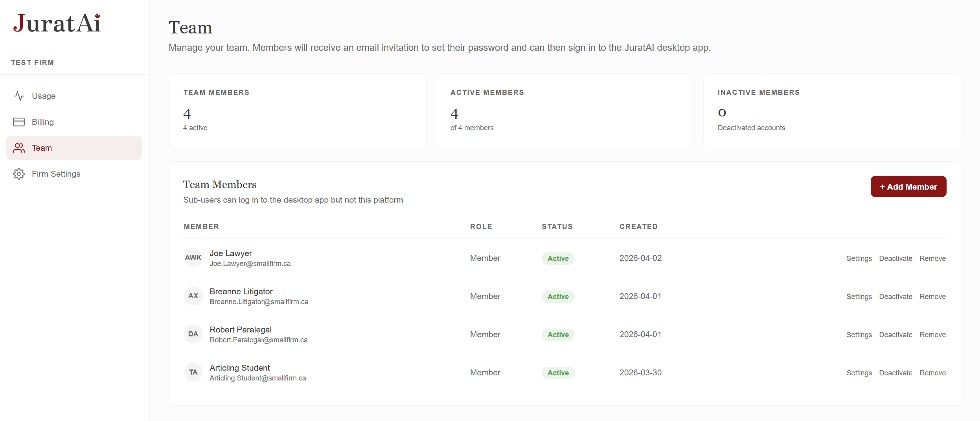The height and width of the screenshot is (421, 980).
Task: Open the Billing menu item
Action: [42, 122]
